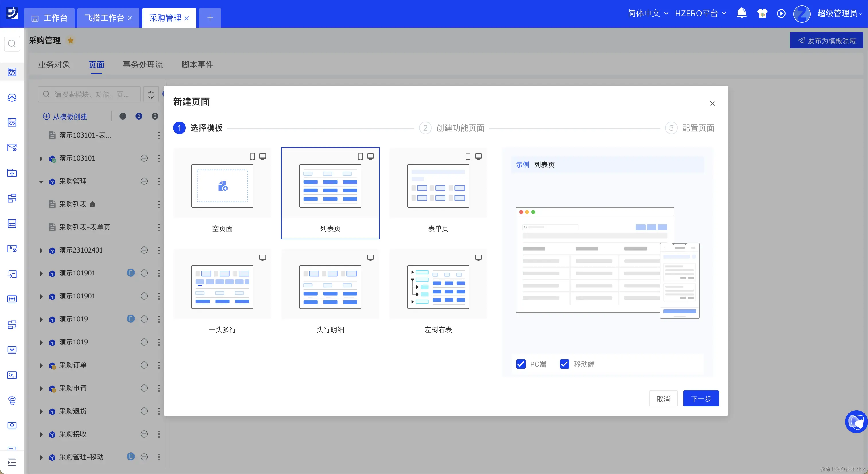Click the 下一步 button
The width and height of the screenshot is (868, 474).
[x=701, y=399]
